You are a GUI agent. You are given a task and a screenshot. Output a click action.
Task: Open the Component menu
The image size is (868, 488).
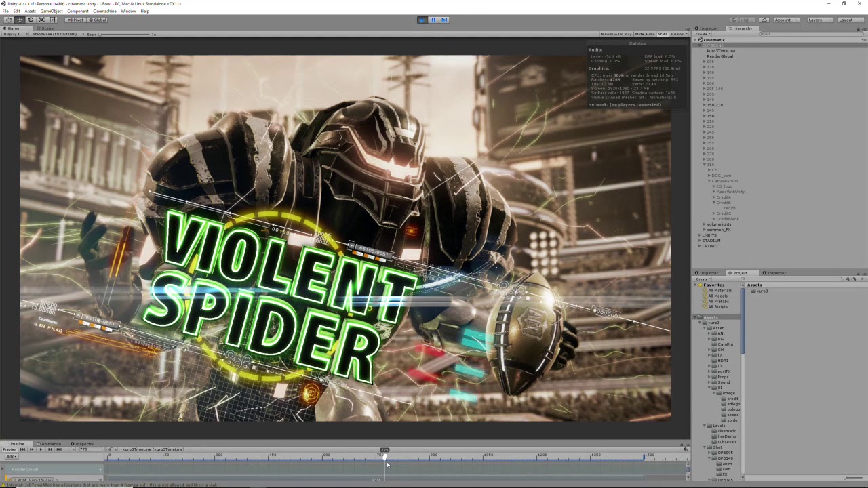coord(78,11)
